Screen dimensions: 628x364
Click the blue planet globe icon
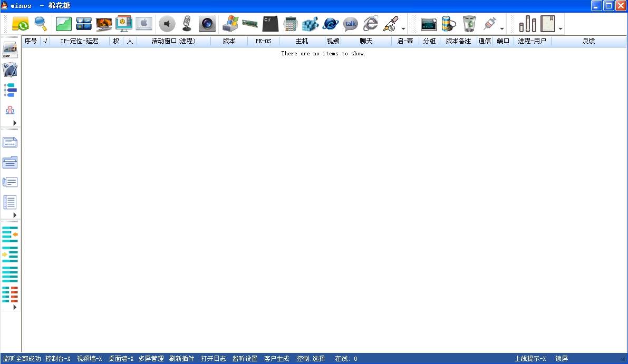(331, 24)
